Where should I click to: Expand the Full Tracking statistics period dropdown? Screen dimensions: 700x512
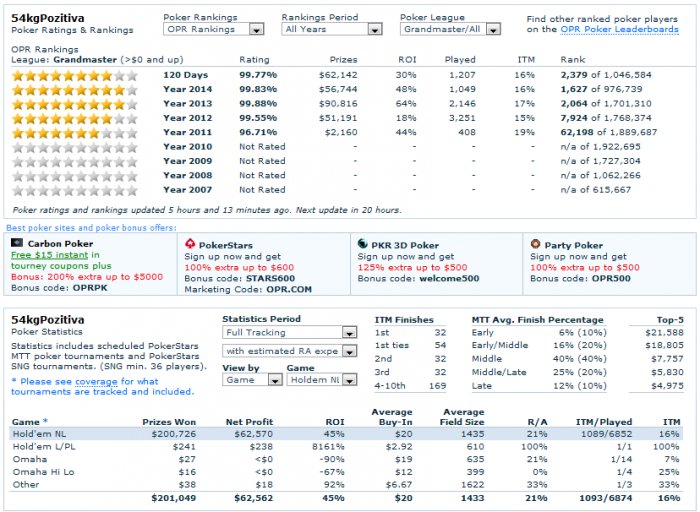pos(289,333)
